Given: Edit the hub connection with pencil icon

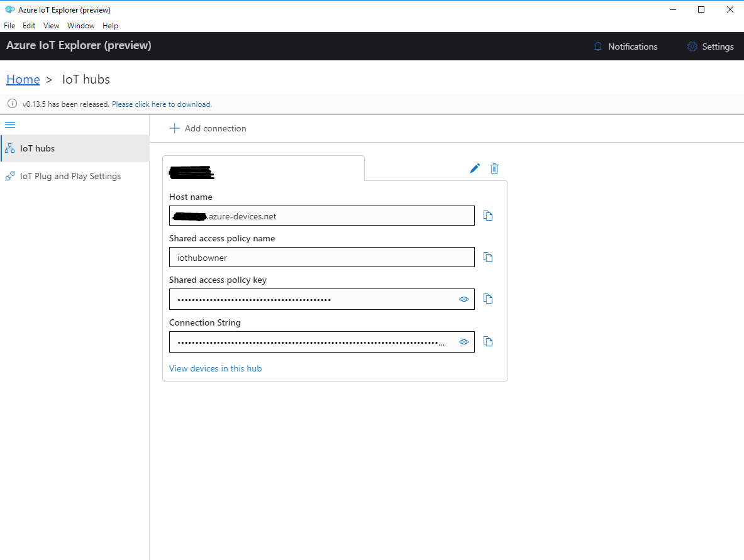Looking at the screenshot, I should 474,168.
